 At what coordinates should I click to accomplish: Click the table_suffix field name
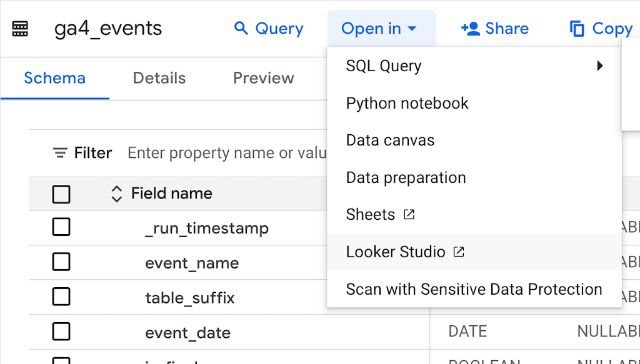[x=190, y=298]
